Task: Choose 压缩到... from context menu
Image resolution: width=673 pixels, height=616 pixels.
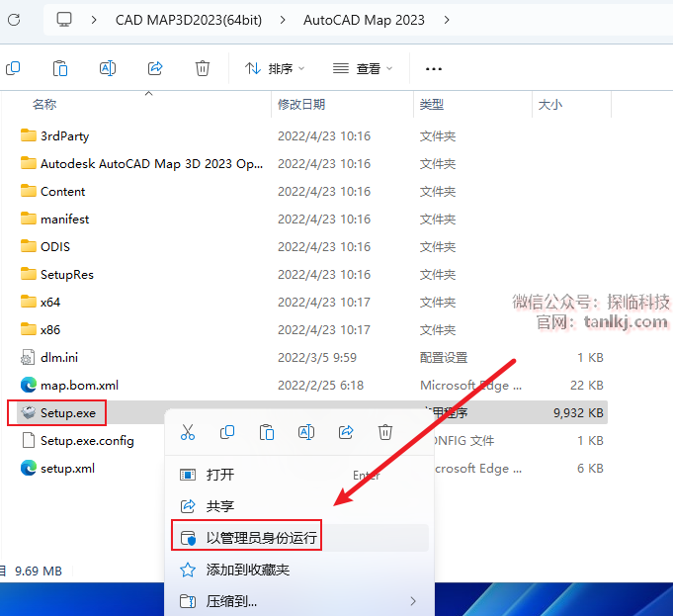Action: click(299, 601)
